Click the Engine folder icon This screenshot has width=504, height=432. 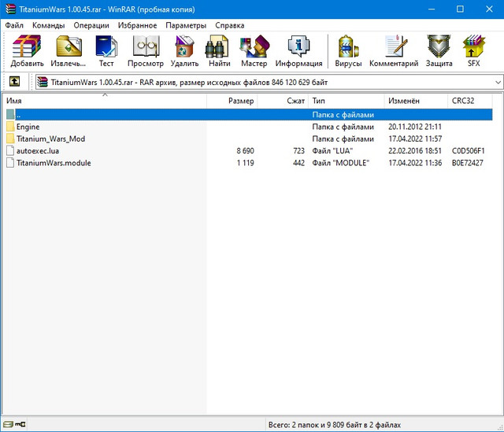(10, 127)
